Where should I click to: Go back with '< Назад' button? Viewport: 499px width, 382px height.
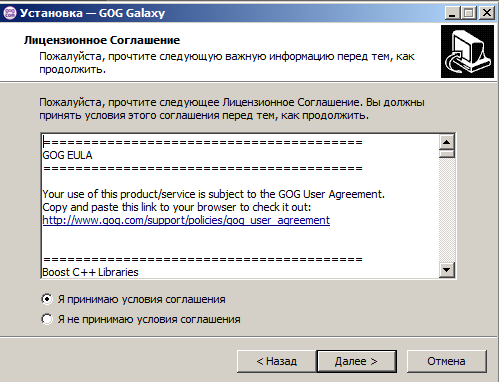coord(276,361)
